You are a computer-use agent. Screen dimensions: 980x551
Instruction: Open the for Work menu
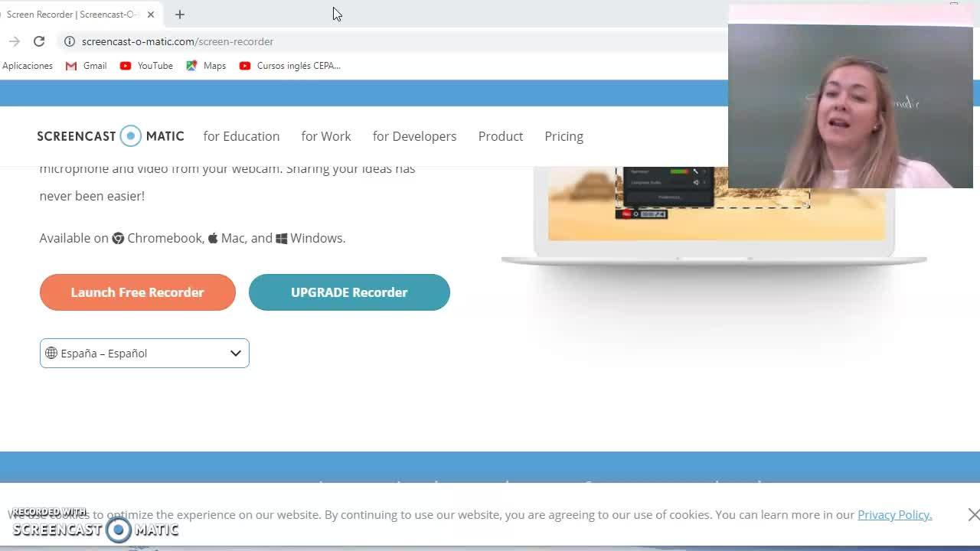[x=326, y=136]
